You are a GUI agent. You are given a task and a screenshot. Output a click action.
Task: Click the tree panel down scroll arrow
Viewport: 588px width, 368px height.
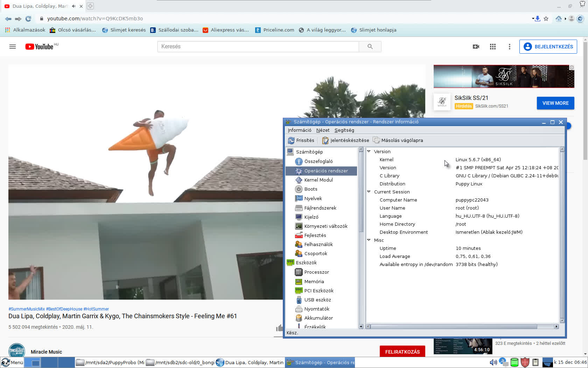click(361, 326)
